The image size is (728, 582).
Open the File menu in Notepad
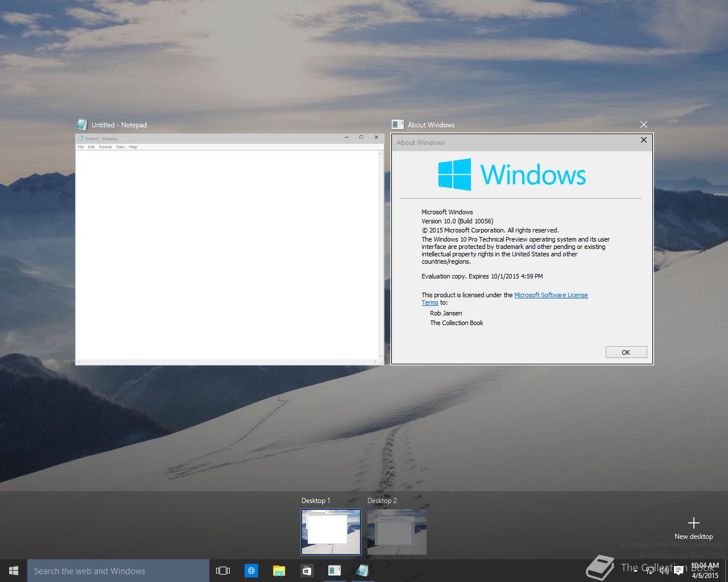(81, 147)
